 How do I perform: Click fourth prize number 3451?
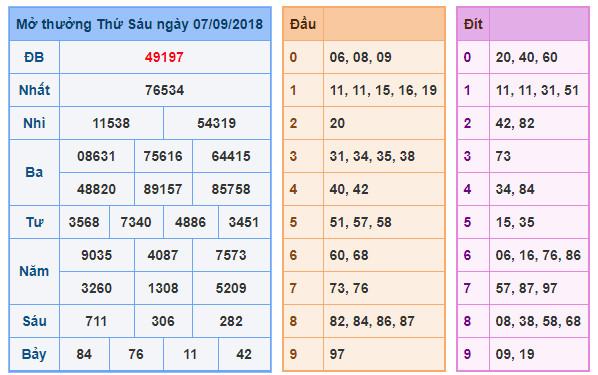coord(244,222)
